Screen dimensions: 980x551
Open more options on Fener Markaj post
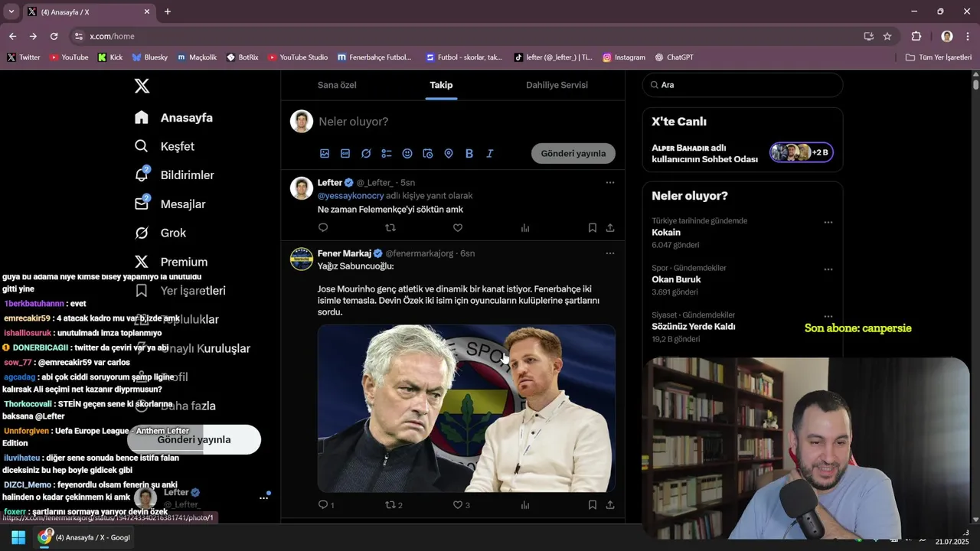pyautogui.click(x=610, y=253)
